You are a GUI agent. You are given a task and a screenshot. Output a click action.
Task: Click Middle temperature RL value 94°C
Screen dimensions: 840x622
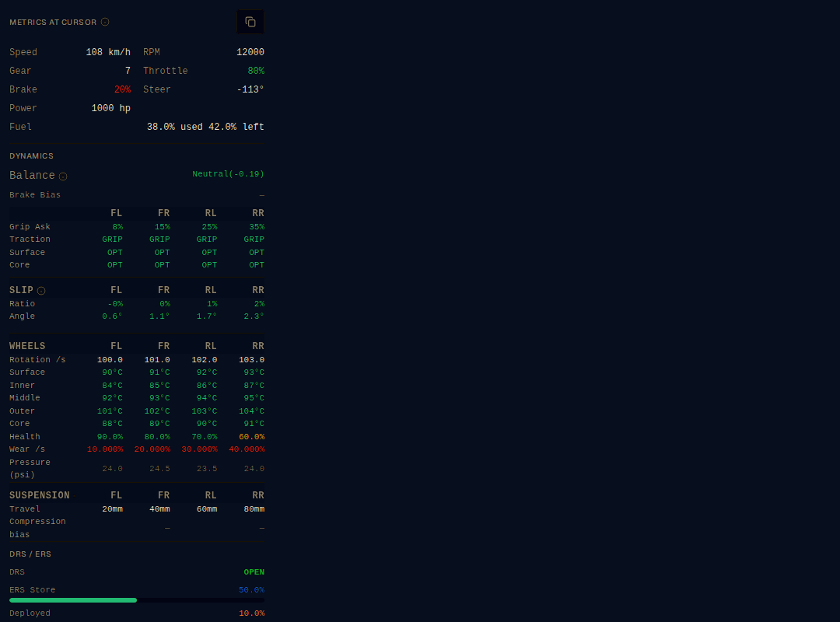(x=206, y=398)
